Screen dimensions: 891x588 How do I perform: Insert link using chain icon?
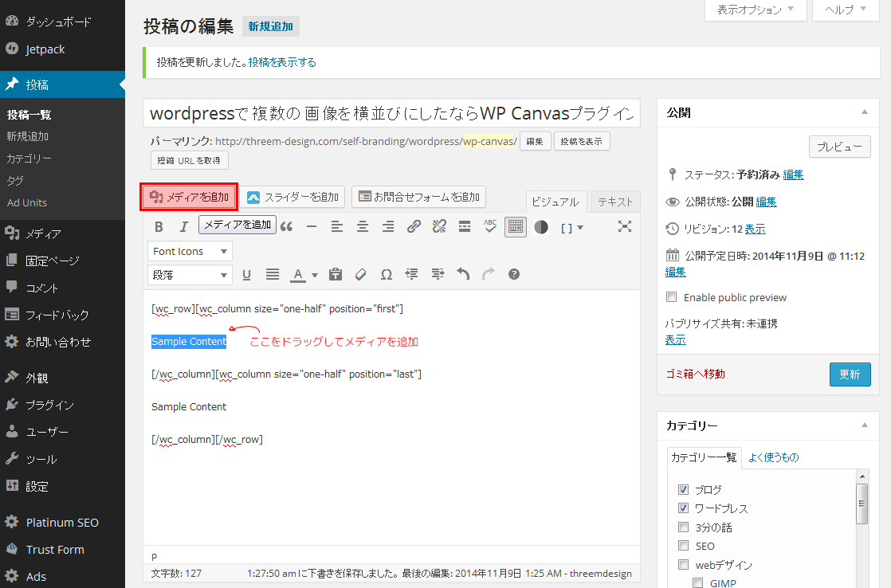click(x=414, y=227)
